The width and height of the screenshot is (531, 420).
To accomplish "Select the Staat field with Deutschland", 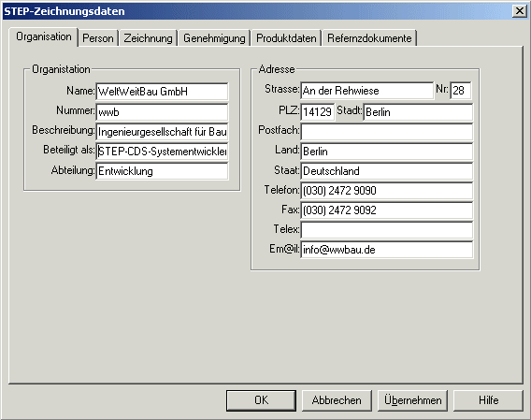I will click(387, 171).
